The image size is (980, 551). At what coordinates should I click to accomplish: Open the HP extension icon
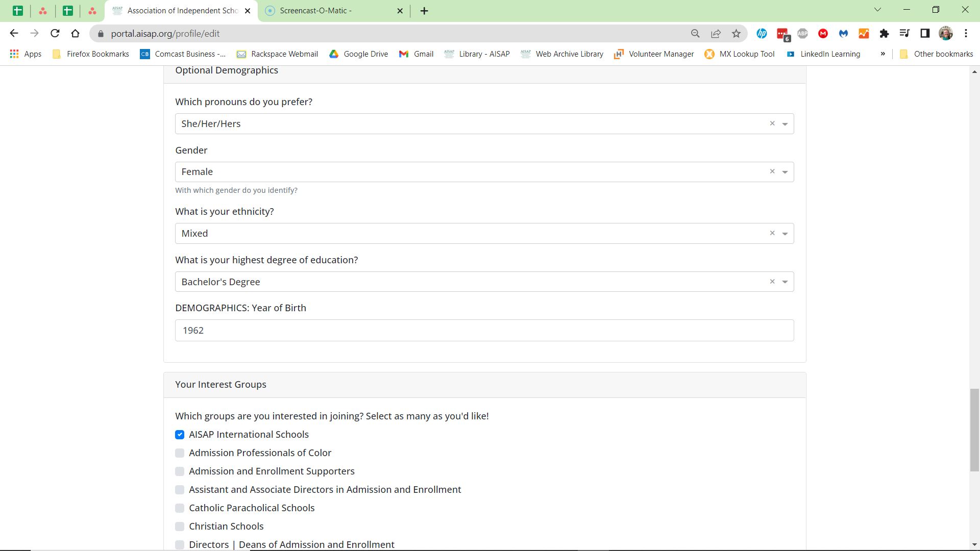pyautogui.click(x=762, y=33)
